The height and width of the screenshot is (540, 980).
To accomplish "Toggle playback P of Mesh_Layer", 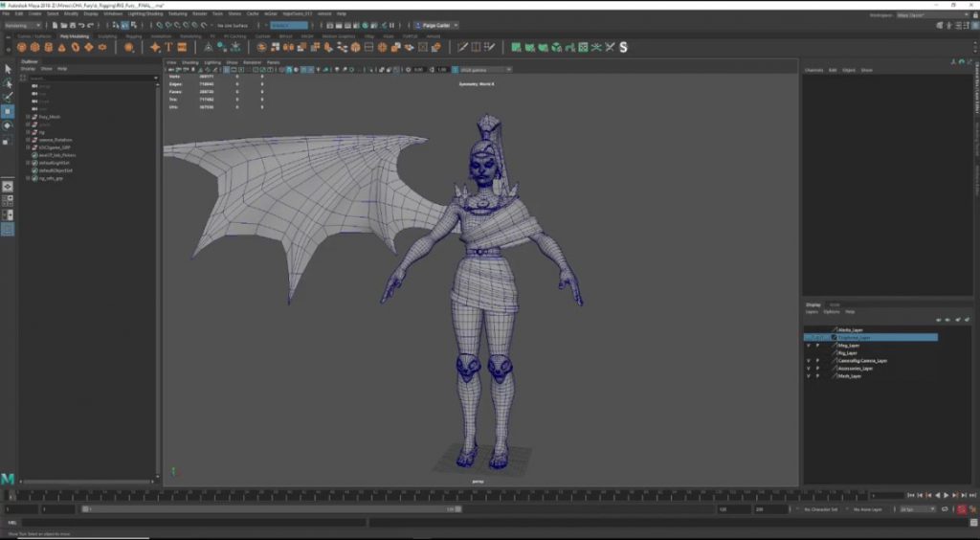I will click(817, 376).
